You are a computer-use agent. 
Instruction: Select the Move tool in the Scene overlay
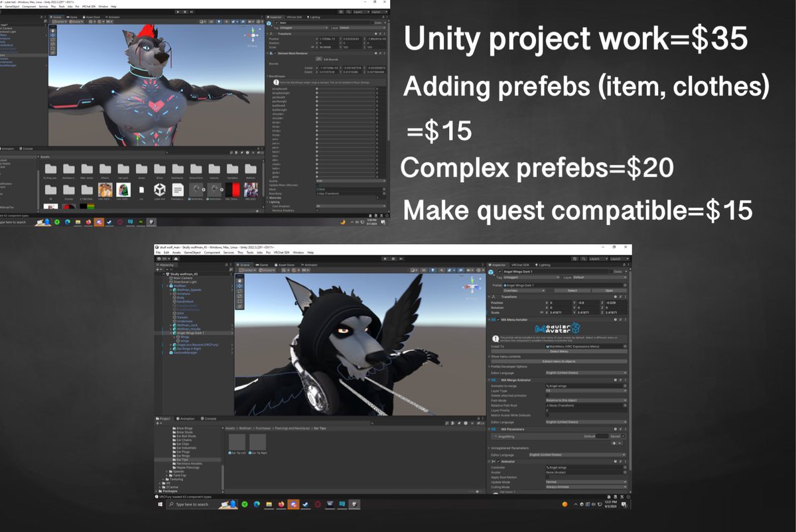tap(240, 286)
